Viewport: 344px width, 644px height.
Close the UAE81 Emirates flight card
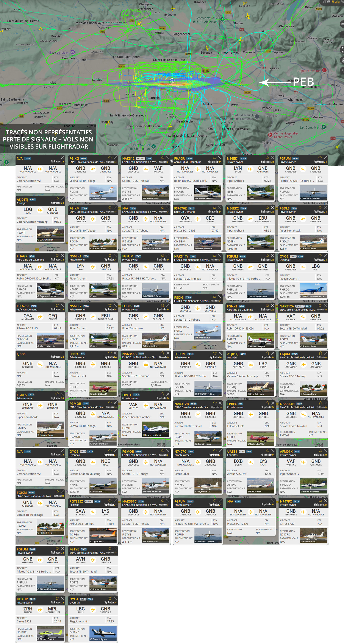click(273, 451)
